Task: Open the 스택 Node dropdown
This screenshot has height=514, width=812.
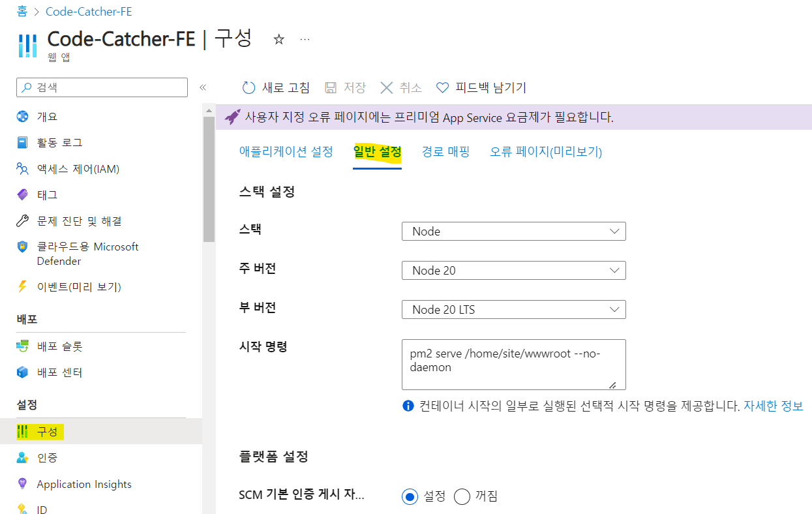Action: click(x=513, y=232)
